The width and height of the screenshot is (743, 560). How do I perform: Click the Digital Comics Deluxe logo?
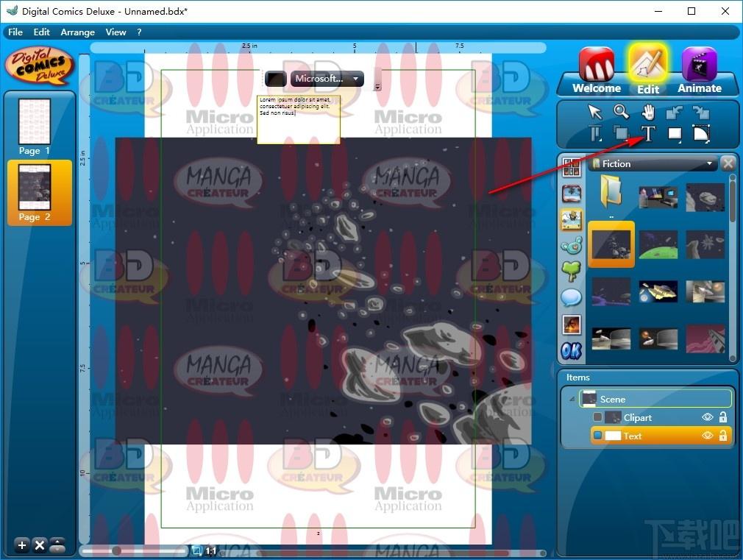coord(40,65)
